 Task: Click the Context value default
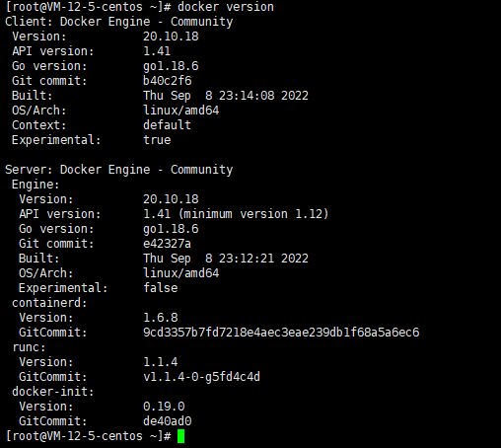[167, 125]
